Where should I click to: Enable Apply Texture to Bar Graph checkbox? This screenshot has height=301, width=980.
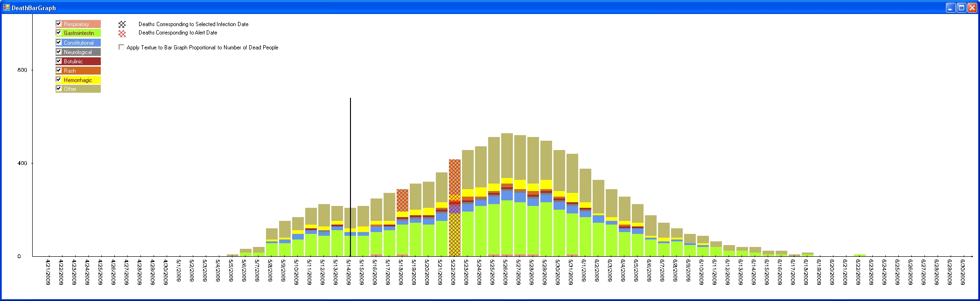(121, 48)
